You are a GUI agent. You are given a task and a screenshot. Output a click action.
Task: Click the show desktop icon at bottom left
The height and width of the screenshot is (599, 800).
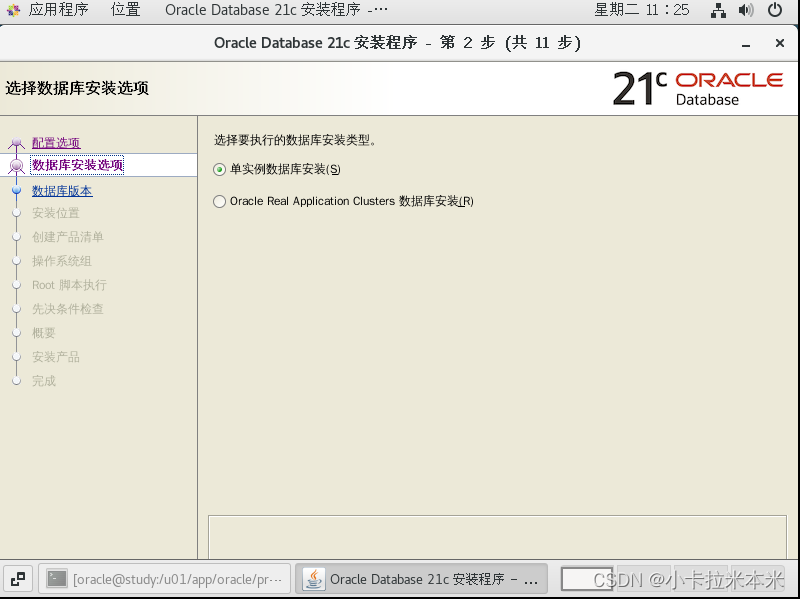pyautogui.click(x=16, y=578)
